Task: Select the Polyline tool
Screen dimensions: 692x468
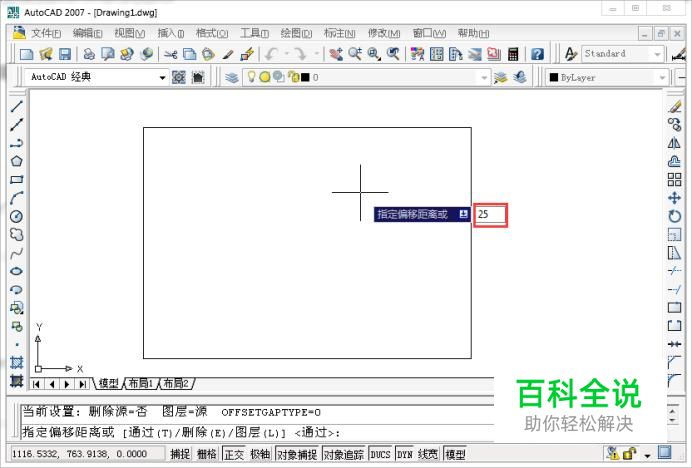Action: [16, 143]
